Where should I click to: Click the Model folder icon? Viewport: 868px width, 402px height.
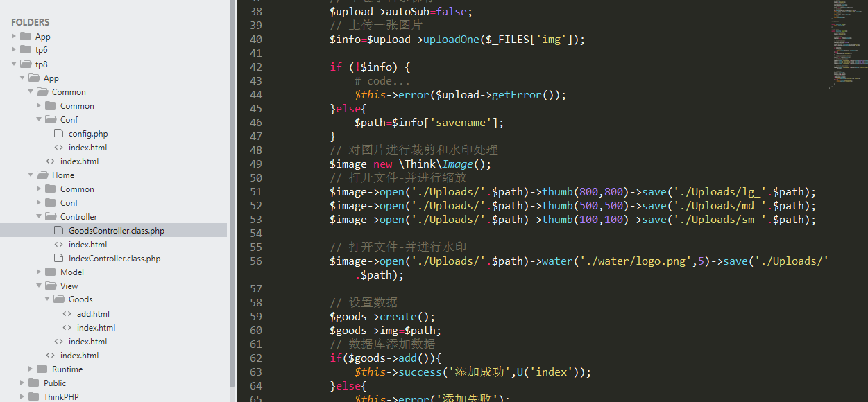[x=50, y=272]
